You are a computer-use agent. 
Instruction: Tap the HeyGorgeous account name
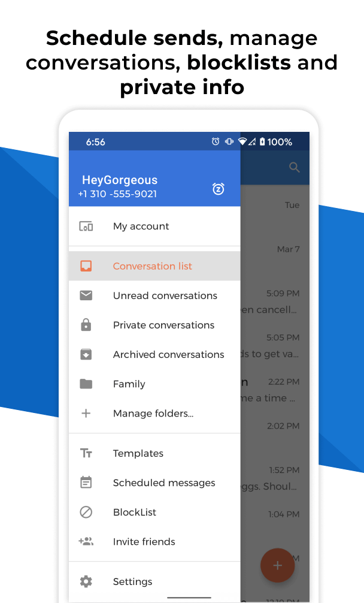120,180
